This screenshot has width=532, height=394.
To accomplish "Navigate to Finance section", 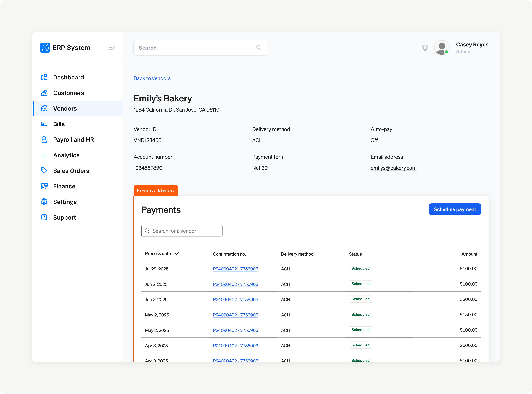I will 64,186.
